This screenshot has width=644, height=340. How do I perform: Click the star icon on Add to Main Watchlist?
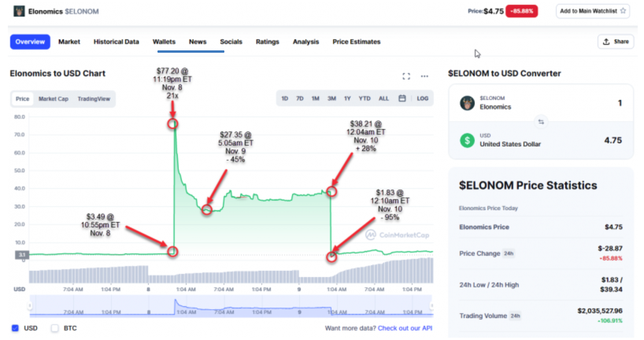coord(623,11)
